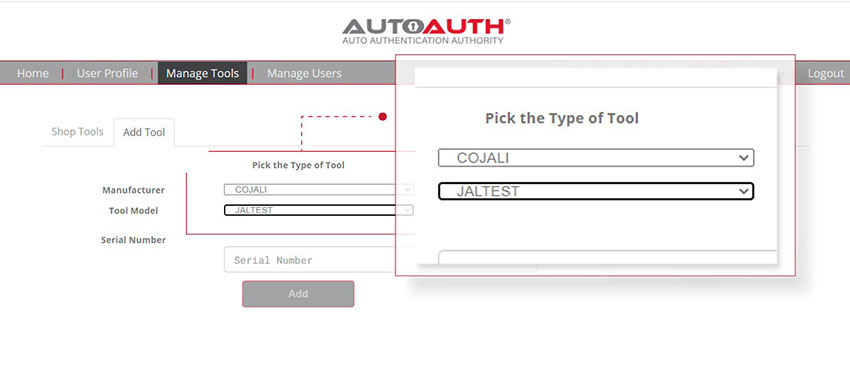Expand the enlarged JALTEST combo box
This screenshot has height=389, width=850.
coord(596,191)
